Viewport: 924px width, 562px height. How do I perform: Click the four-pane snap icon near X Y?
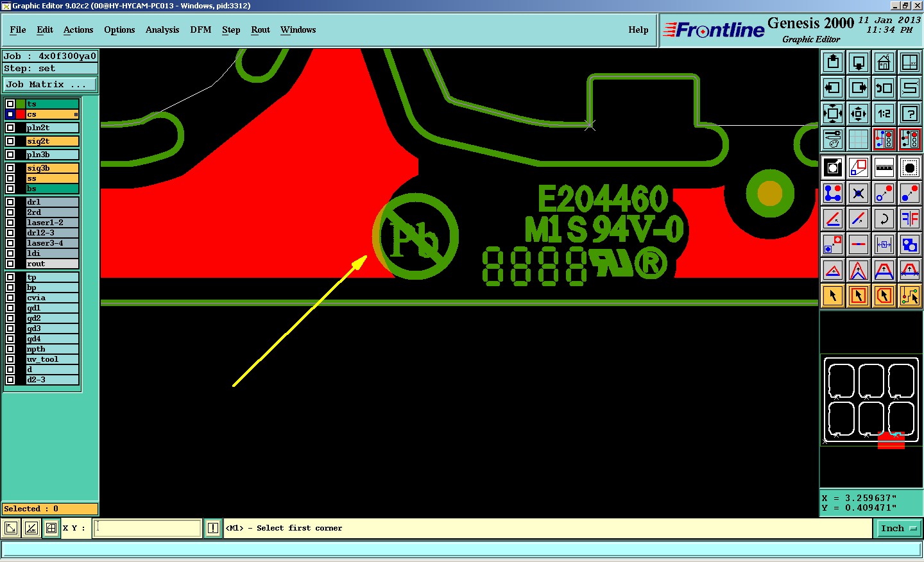[51, 529]
